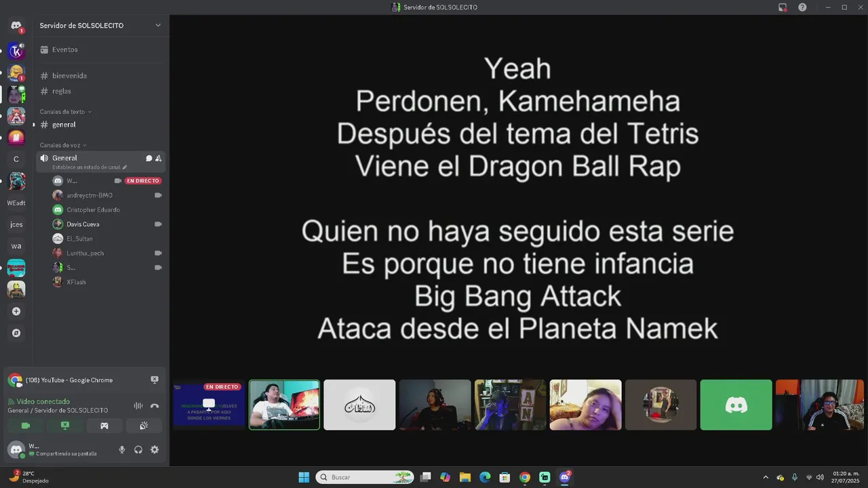Image resolution: width=868 pixels, height=488 pixels.
Task: Open chat for General voice channel
Action: pos(149,158)
